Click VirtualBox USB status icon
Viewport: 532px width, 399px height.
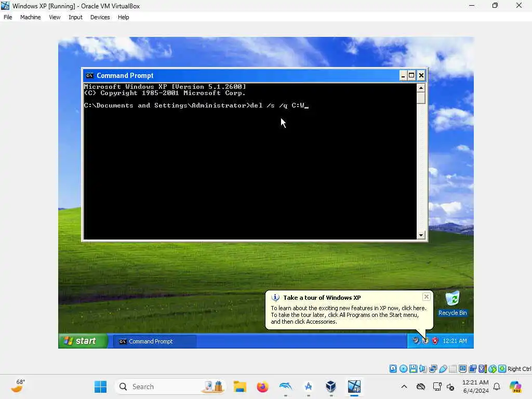[443, 368]
